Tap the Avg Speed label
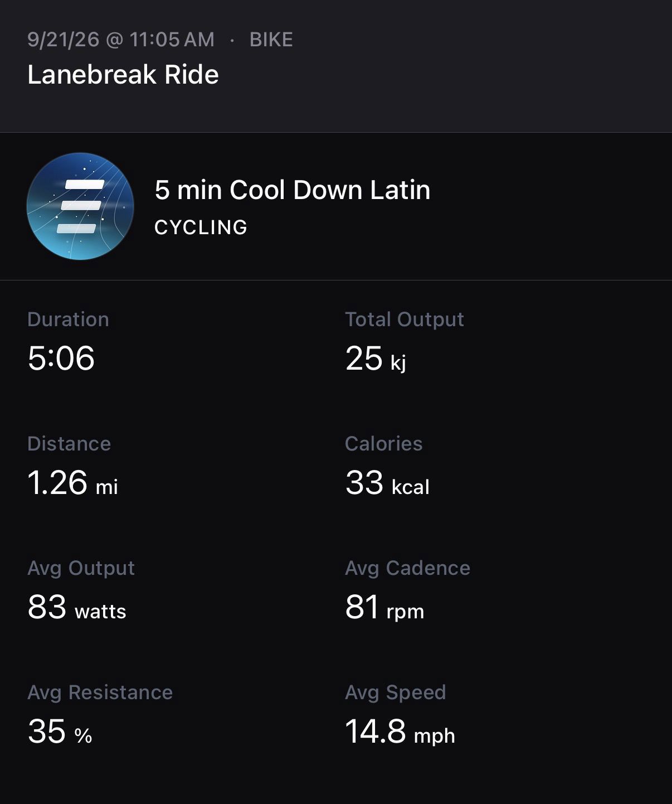The image size is (672, 804). point(395,692)
